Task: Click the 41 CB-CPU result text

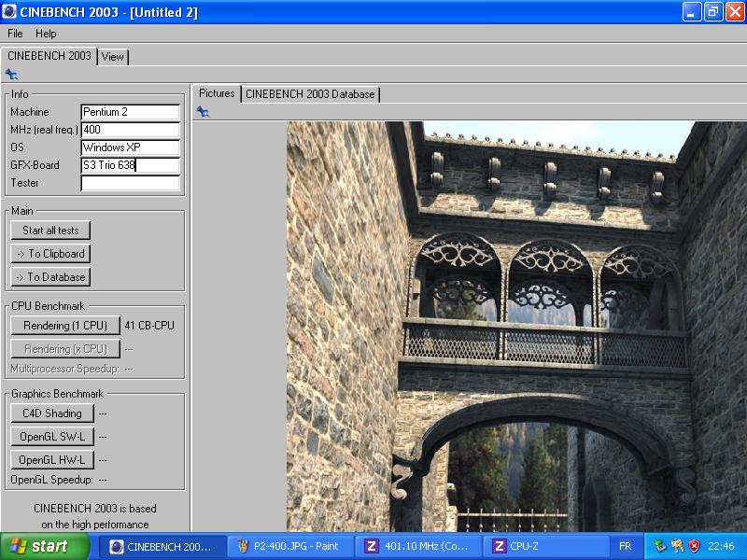Action: coord(149,326)
